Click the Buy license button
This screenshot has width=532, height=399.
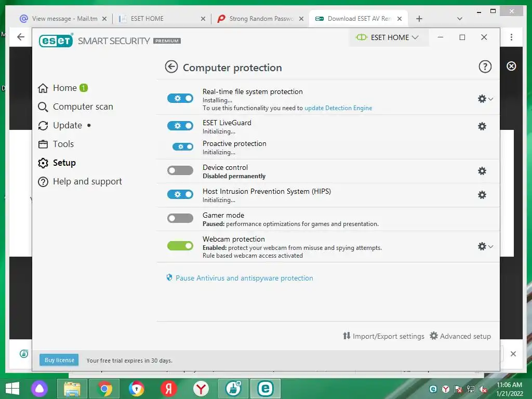[x=59, y=360]
